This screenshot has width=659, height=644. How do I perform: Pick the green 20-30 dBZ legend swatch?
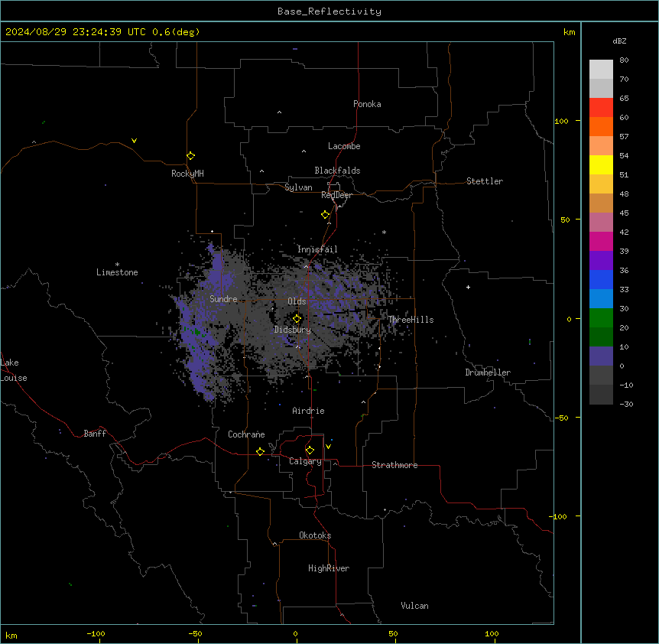(601, 318)
